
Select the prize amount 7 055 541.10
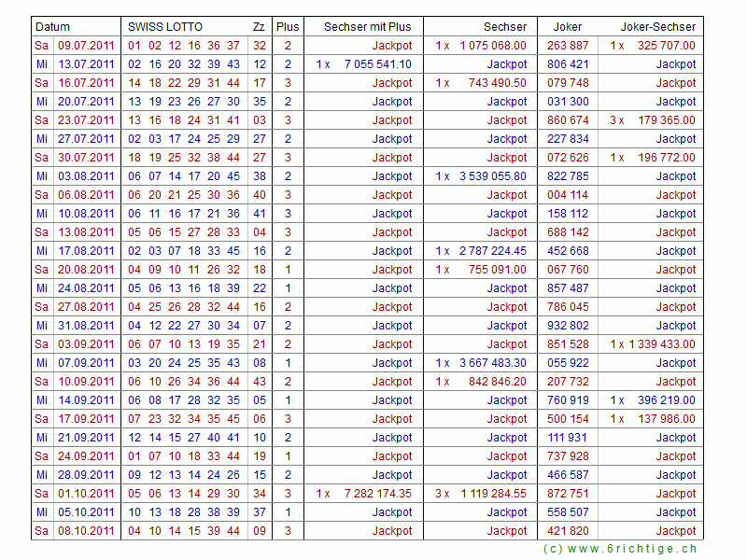click(377, 64)
